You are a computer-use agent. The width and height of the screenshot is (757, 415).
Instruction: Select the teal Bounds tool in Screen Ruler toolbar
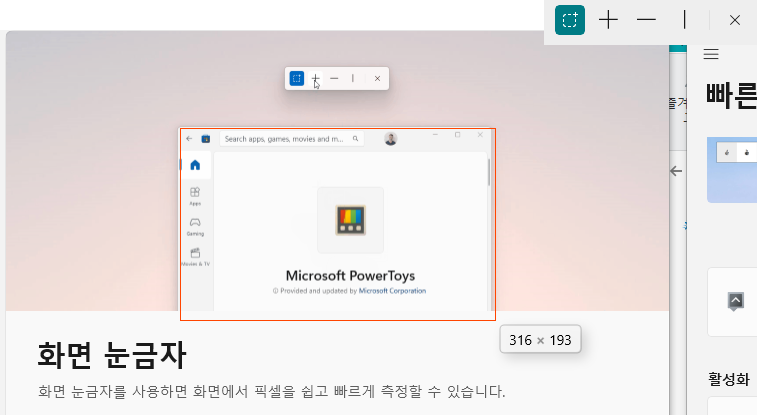pyautogui.click(x=570, y=20)
